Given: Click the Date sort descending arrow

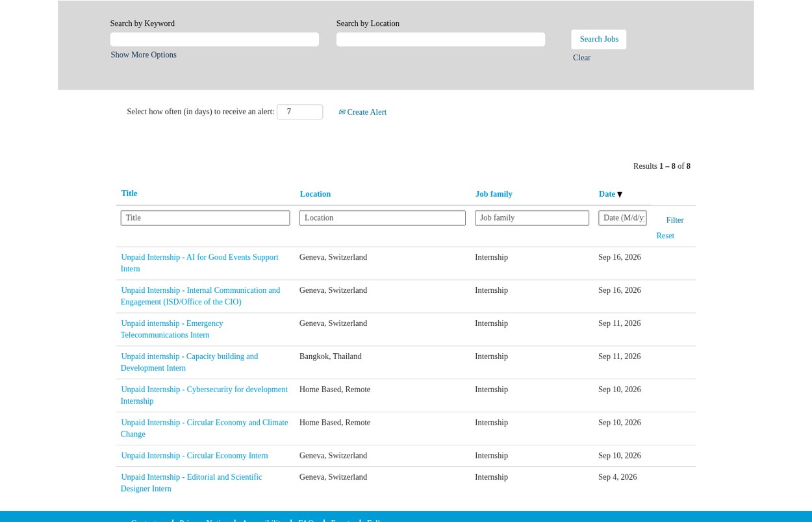Looking at the screenshot, I should click(620, 195).
